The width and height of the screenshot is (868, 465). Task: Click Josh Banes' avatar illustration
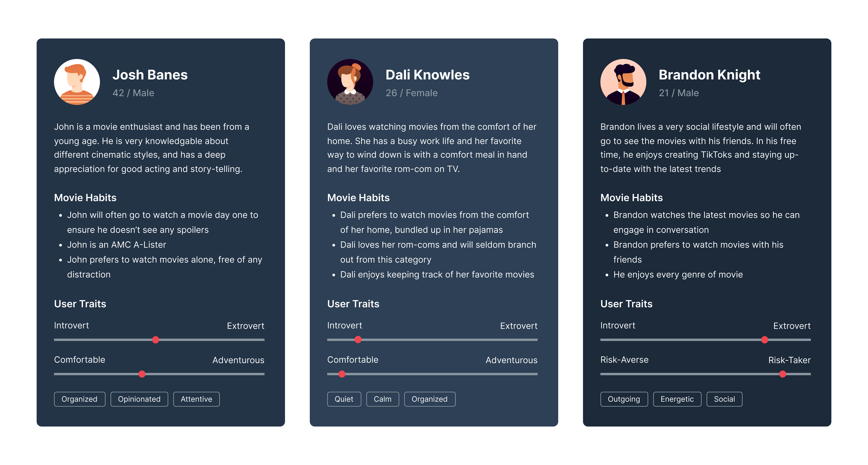click(x=77, y=82)
